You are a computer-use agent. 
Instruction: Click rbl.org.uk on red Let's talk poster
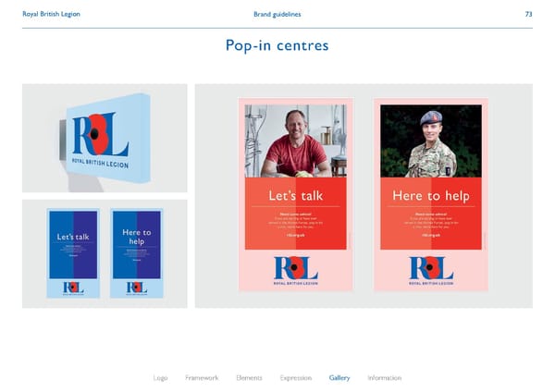point(296,236)
